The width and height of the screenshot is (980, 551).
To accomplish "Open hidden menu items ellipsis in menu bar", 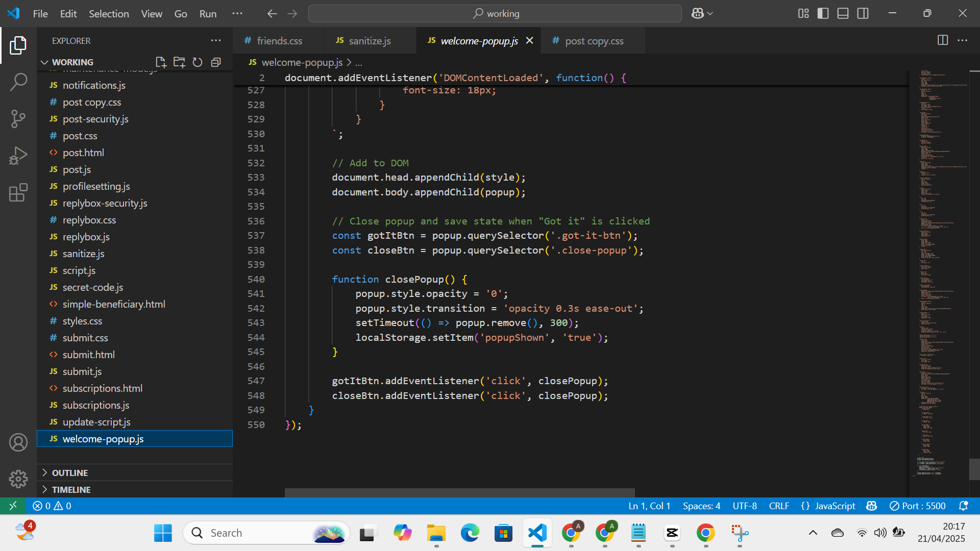I will click(x=237, y=14).
